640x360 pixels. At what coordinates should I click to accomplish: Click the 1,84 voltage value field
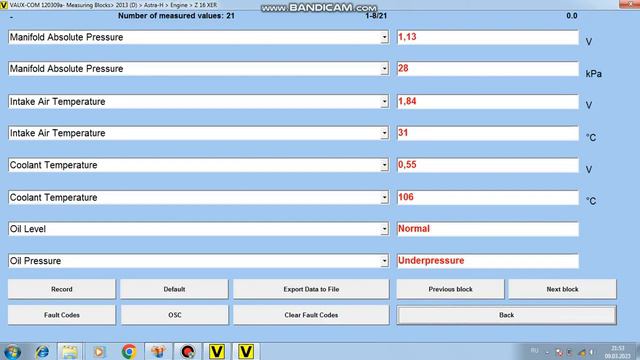coord(487,102)
